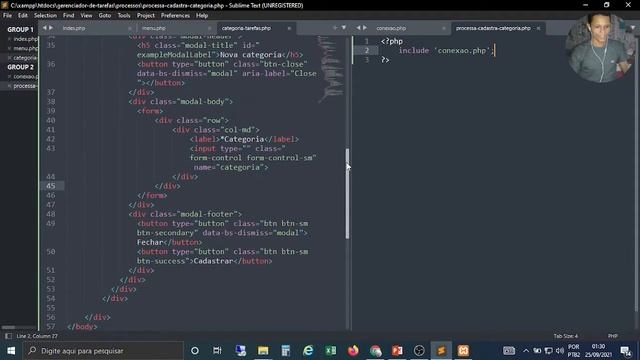Open menu.php in sidebar Group 1

coord(25,48)
